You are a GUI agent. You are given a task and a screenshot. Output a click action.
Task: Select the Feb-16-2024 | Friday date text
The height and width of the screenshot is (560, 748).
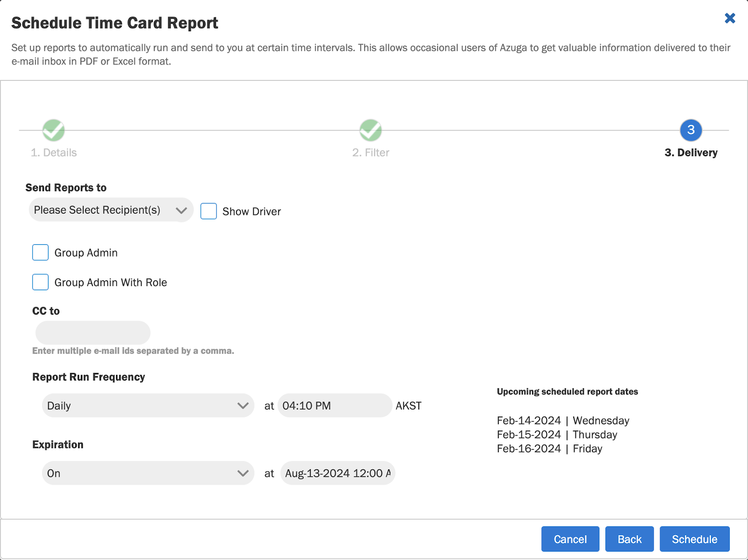pos(549,449)
